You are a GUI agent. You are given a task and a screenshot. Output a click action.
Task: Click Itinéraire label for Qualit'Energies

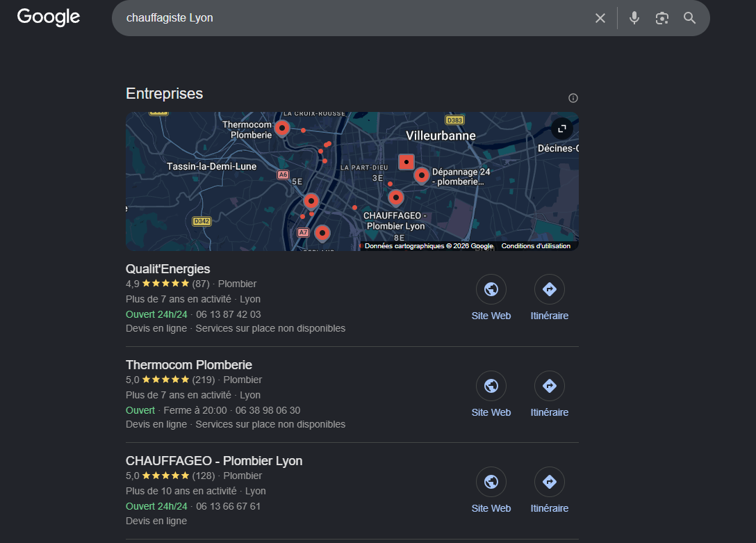[549, 316]
